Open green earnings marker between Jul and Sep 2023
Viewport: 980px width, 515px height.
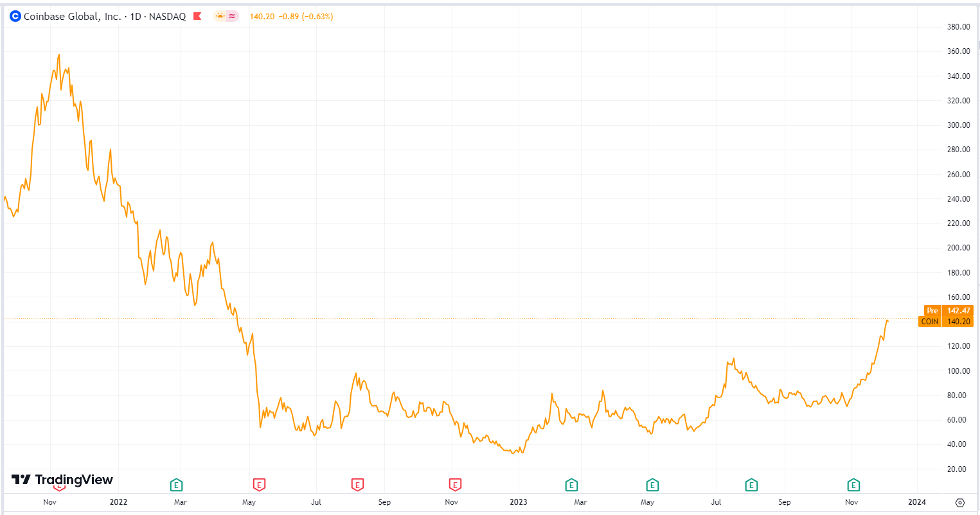pyautogui.click(x=751, y=485)
